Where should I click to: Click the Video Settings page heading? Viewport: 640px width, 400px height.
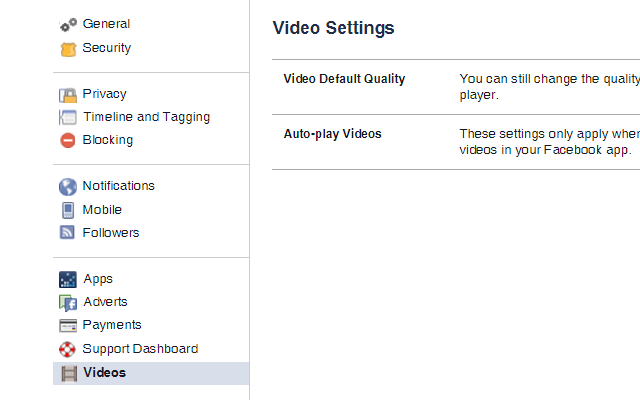(x=333, y=28)
